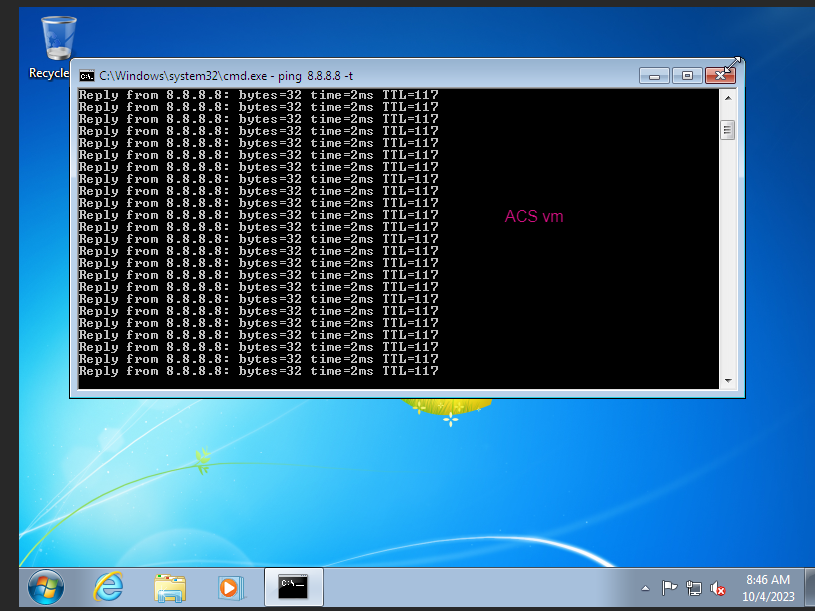815x611 pixels.
Task: Launch Internet Explorer from the taskbar
Action: 108,587
